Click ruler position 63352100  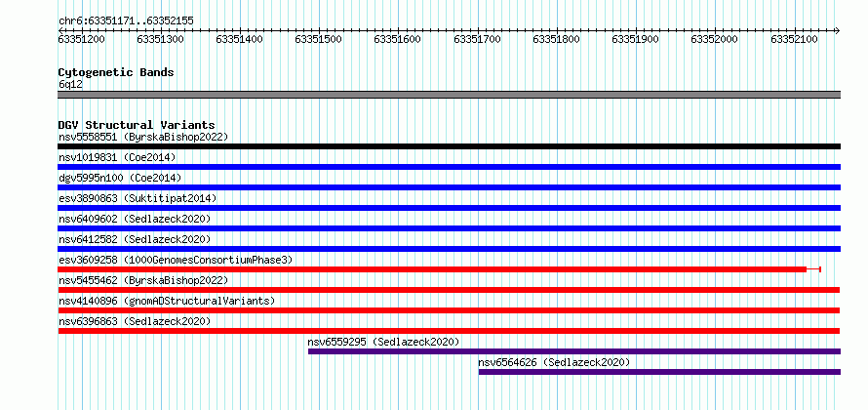point(795,39)
